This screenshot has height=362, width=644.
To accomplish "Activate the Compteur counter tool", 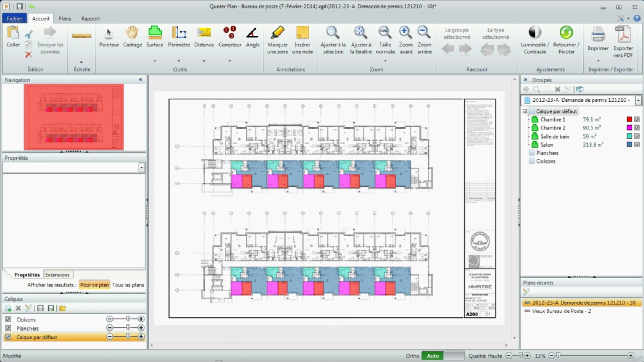I will pyautogui.click(x=230, y=37).
